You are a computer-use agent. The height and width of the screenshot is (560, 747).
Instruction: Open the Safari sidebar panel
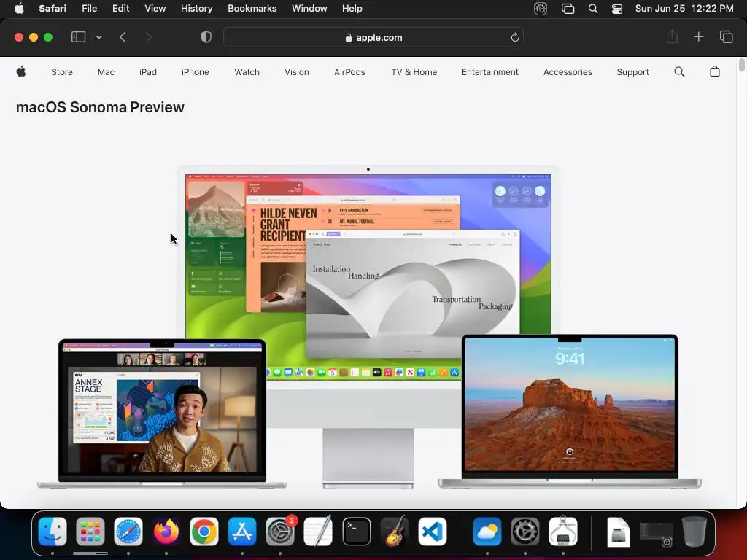[78, 37]
